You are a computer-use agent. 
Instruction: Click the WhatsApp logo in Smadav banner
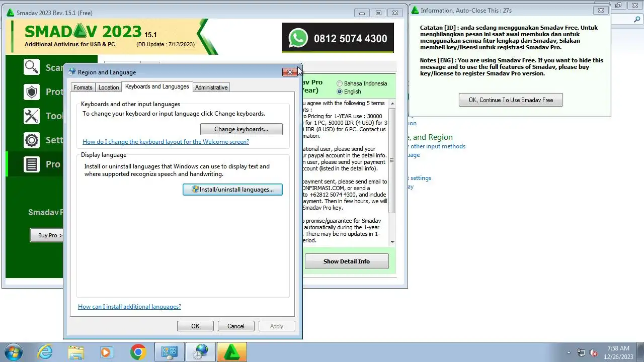[x=298, y=38]
